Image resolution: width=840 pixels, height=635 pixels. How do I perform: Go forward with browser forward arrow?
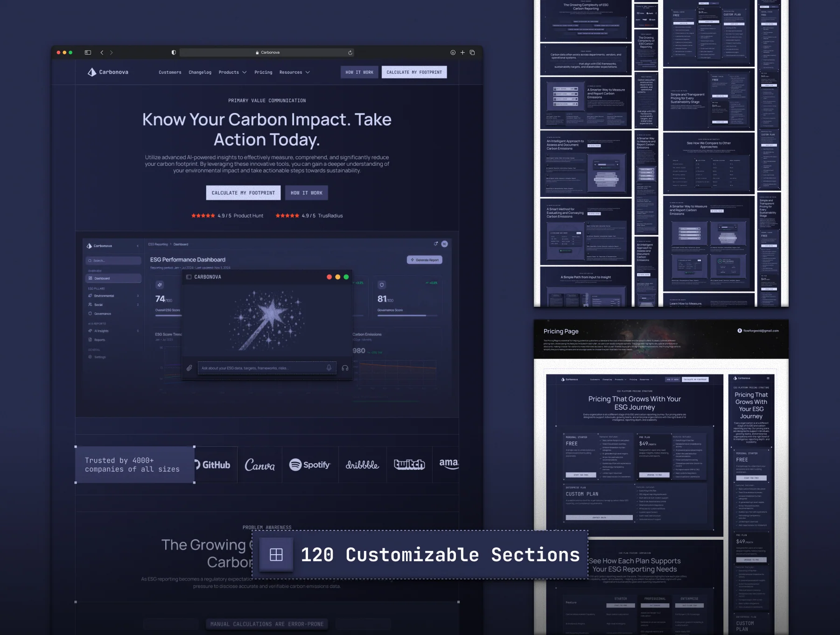tap(111, 52)
